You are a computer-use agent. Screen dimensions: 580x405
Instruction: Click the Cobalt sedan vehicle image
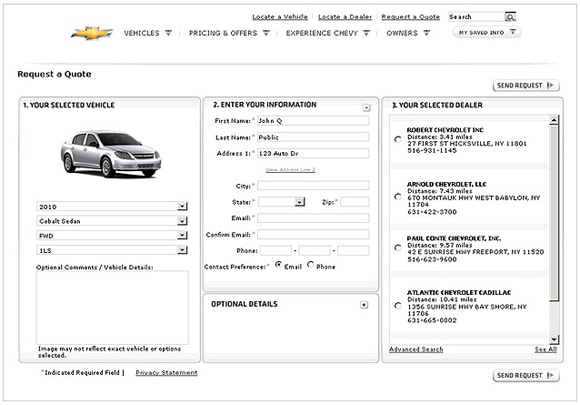[111, 153]
